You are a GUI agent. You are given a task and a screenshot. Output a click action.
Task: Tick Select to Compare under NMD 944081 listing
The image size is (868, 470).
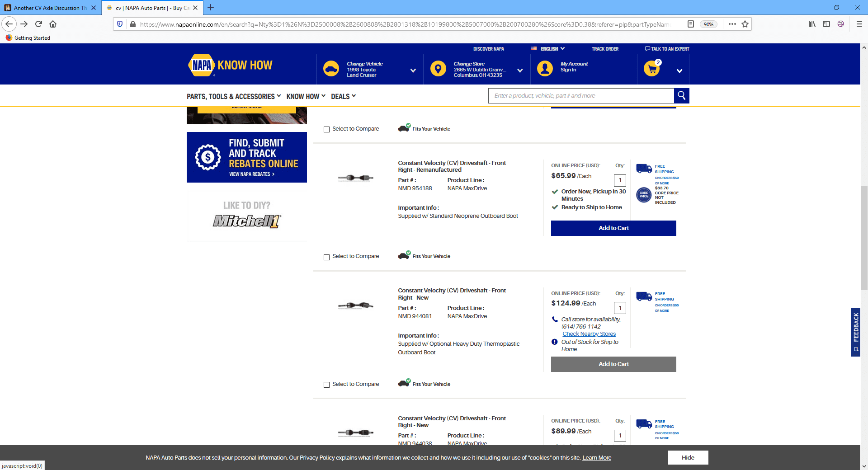(x=326, y=385)
